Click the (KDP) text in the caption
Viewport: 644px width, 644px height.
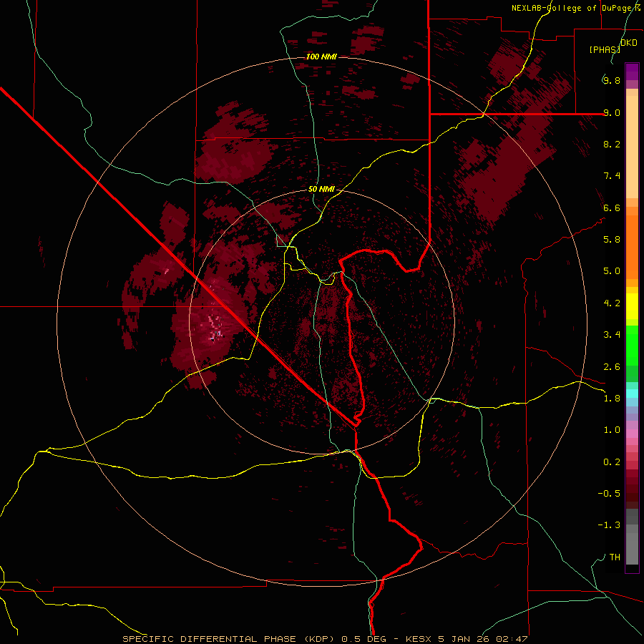(x=319, y=639)
